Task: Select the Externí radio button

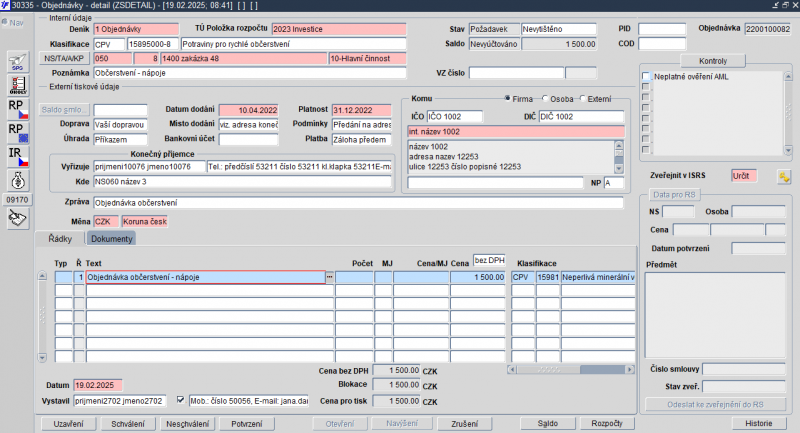Action: tap(583, 98)
